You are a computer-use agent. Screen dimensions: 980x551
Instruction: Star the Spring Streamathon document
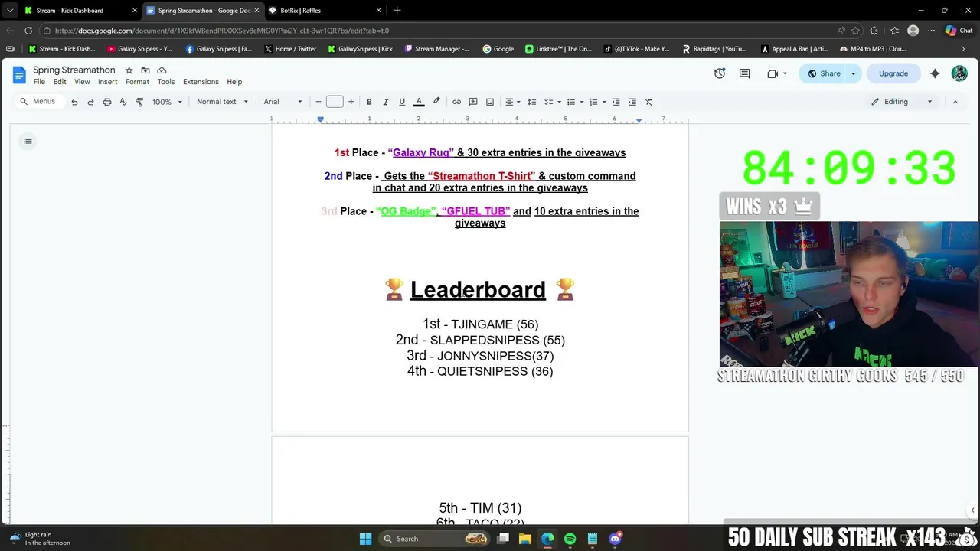(x=129, y=70)
